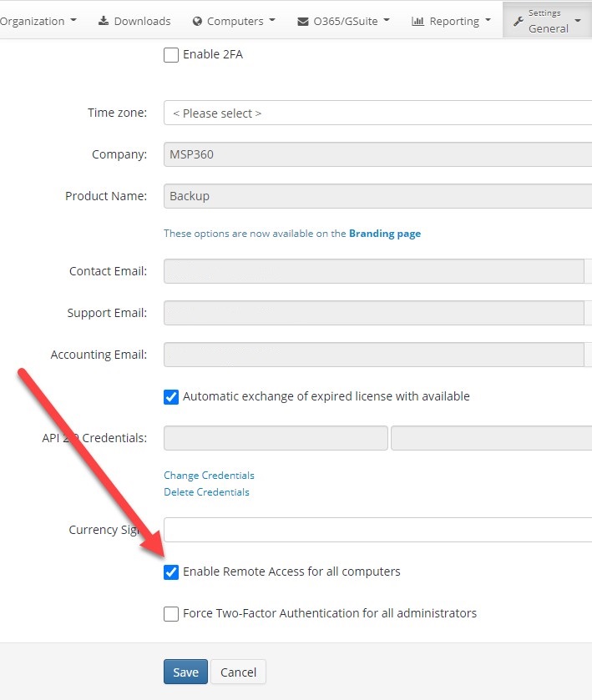Image resolution: width=592 pixels, height=700 pixels.
Task: Expand the Computers menu caret
Action: pyautogui.click(x=272, y=21)
